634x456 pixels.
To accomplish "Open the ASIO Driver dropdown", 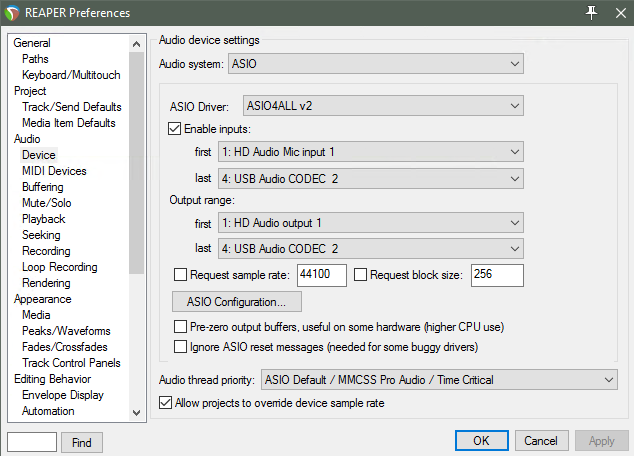I will click(383, 106).
